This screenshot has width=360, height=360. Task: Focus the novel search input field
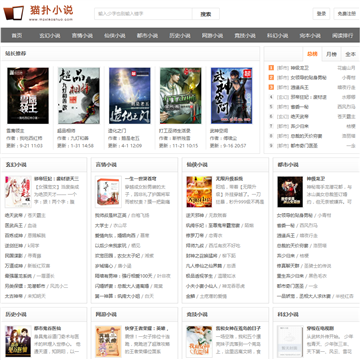143,14
